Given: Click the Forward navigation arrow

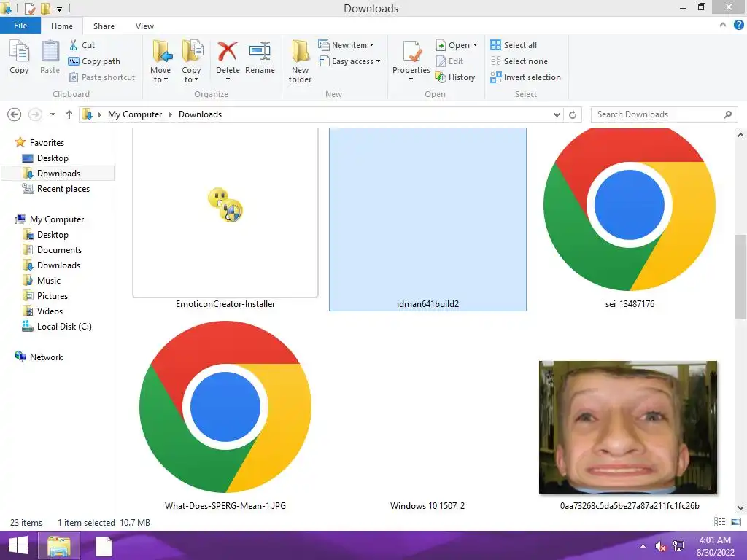Looking at the screenshot, I should coord(35,114).
